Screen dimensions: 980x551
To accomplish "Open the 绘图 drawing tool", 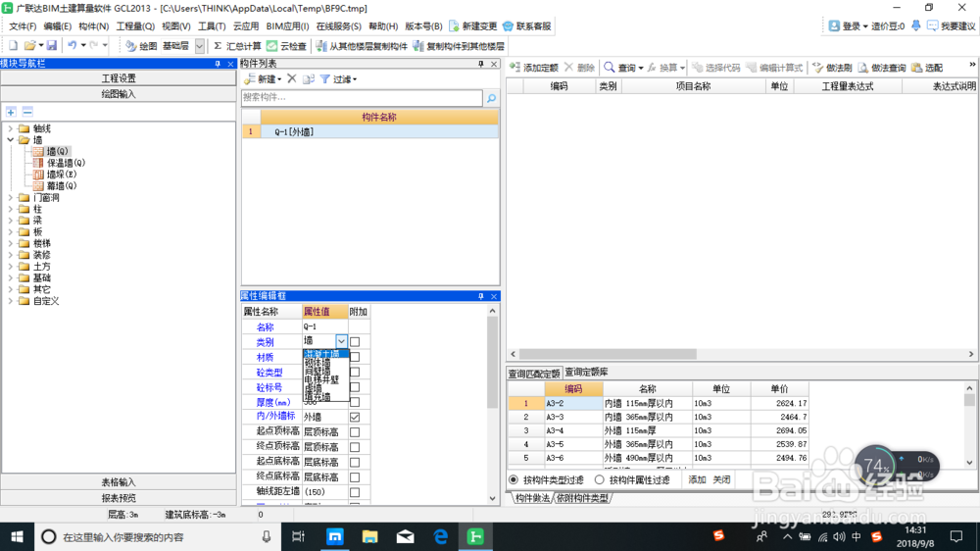I will [140, 46].
